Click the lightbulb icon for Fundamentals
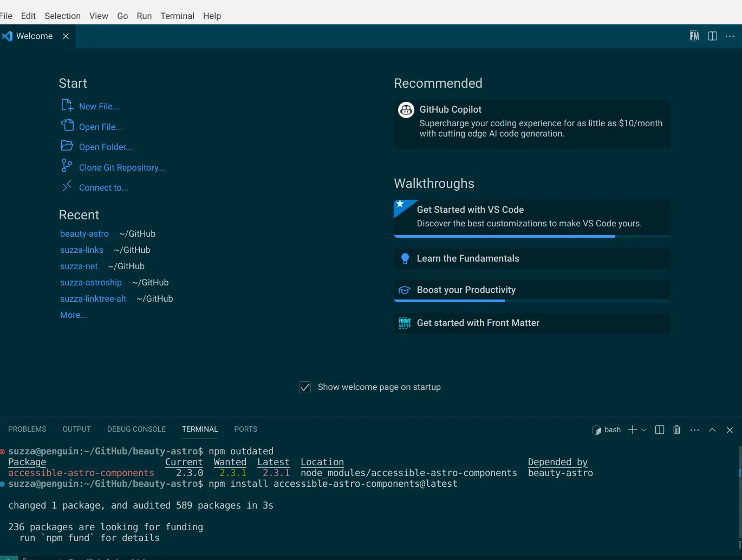Image resolution: width=742 pixels, height=560 pixels. pyautogui.click(x=405, y=259)
